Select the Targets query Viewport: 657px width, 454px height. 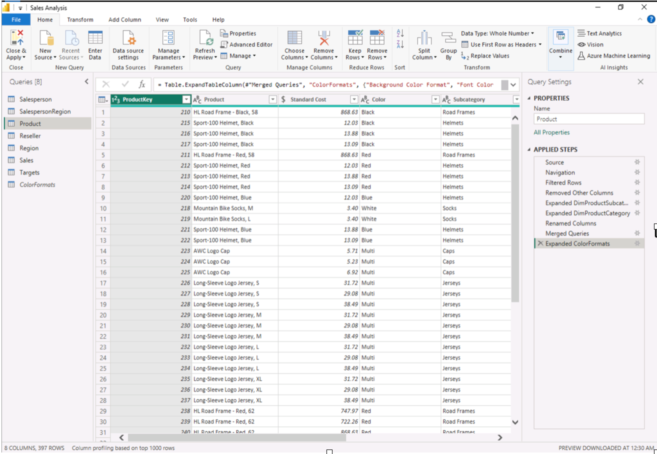47,173
